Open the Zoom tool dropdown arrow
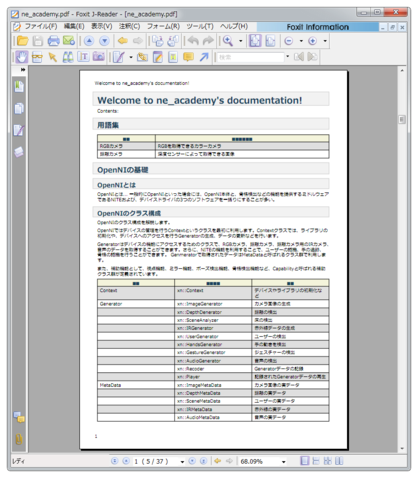The height and width of the screenshot is (480, 420). click(241, 41)
